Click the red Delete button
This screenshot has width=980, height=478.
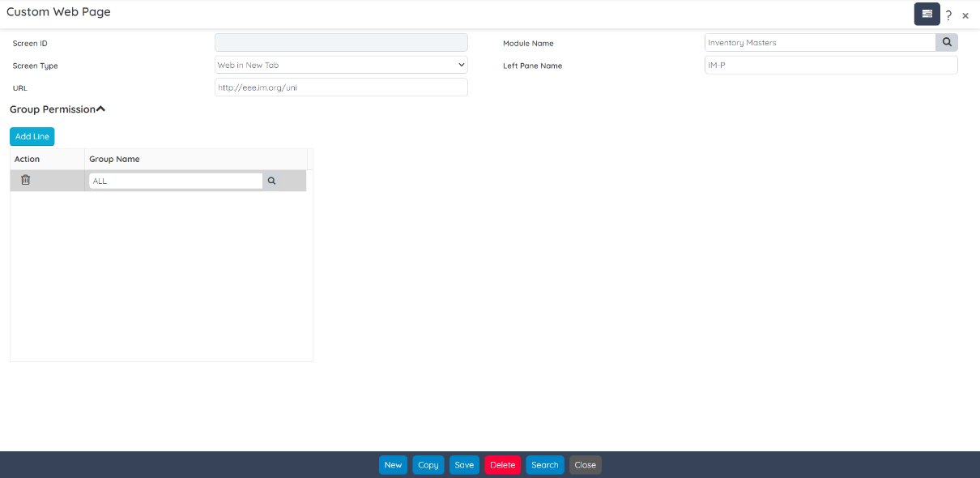click(502, 465)
